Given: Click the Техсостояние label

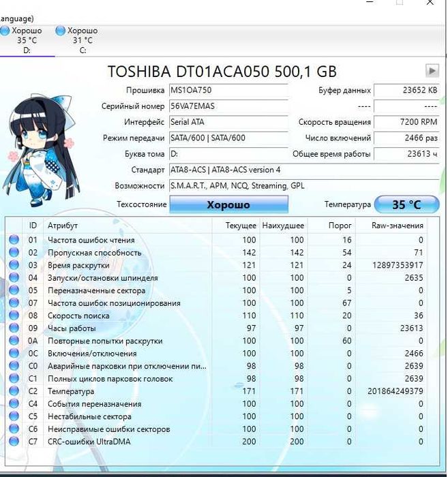Looking at the screenshot, I should [142, 204].
